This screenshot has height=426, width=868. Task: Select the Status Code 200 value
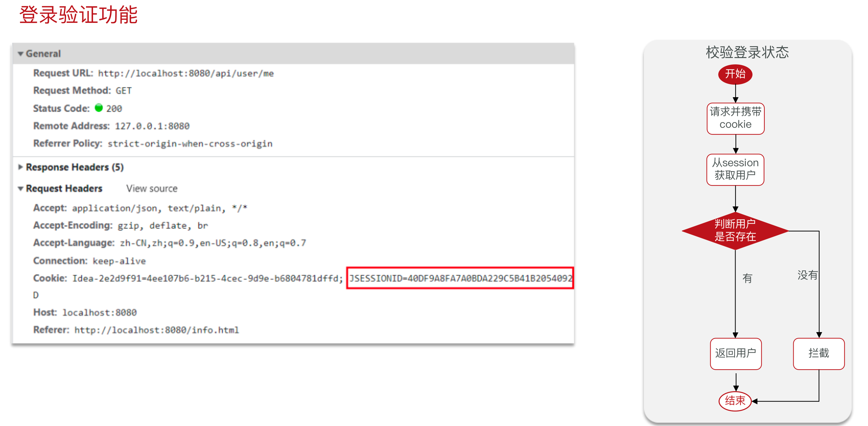coord(114,109)
